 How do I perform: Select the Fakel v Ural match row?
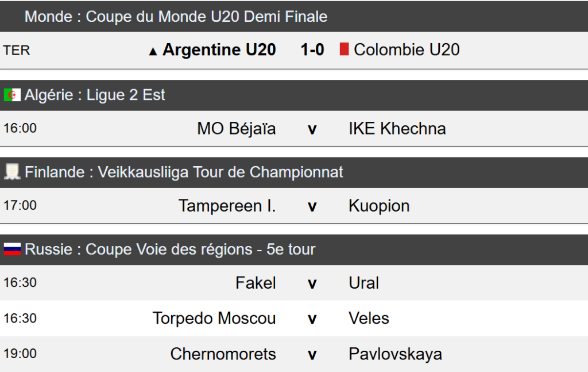coord(312,283)
